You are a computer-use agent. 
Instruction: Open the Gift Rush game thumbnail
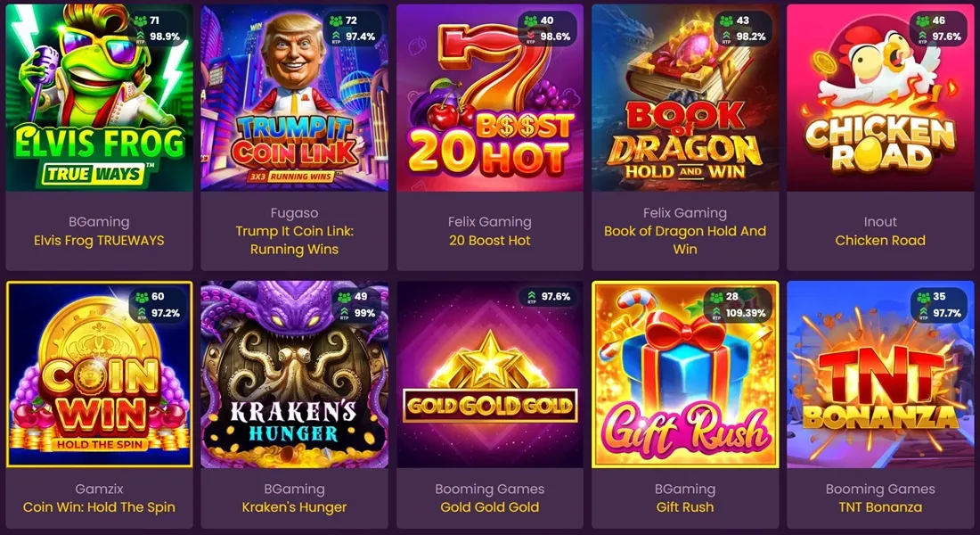[x=685, y=374]
